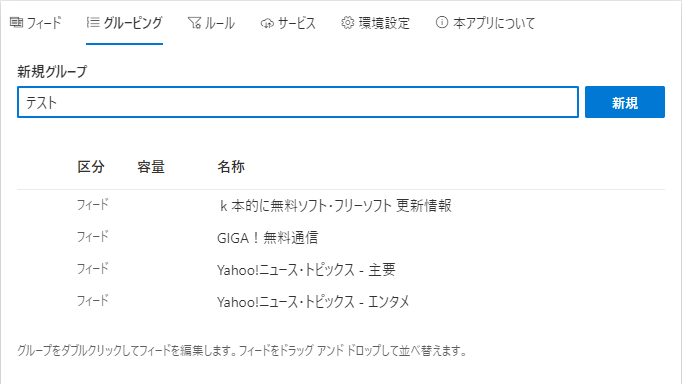Click フィード type cell of the エンタメ row
682x384 pixels.
[93, 301]
